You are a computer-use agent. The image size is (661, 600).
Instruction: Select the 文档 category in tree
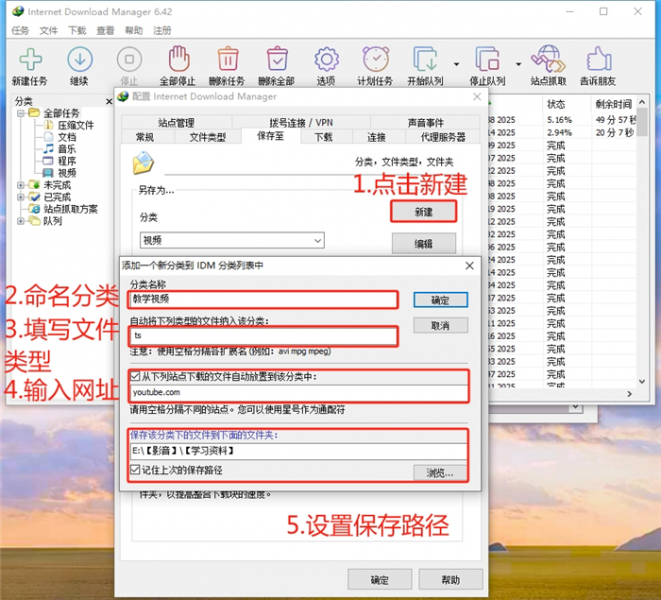(67, 137)
